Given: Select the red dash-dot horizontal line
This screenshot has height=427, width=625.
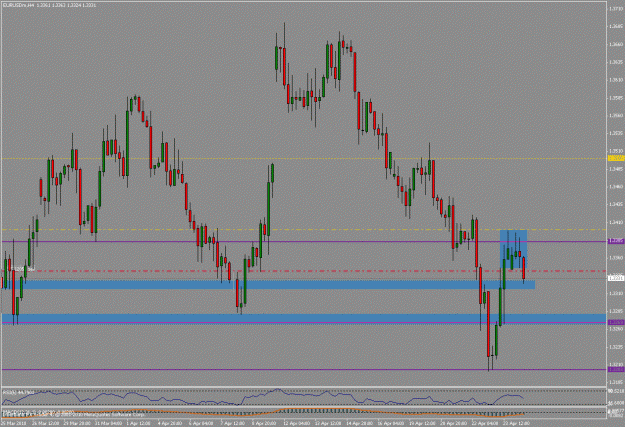Looking at the screenshot, I should (304, 271).
